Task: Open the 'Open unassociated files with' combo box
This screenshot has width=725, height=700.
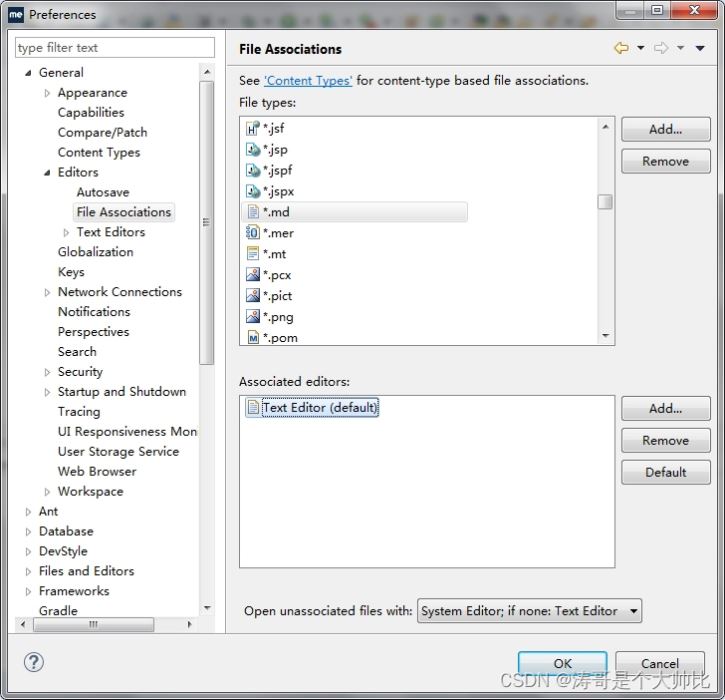Action: 529,611
